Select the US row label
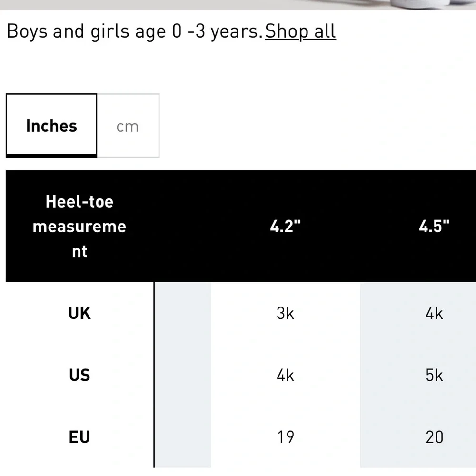 click(x=79, y=375)
